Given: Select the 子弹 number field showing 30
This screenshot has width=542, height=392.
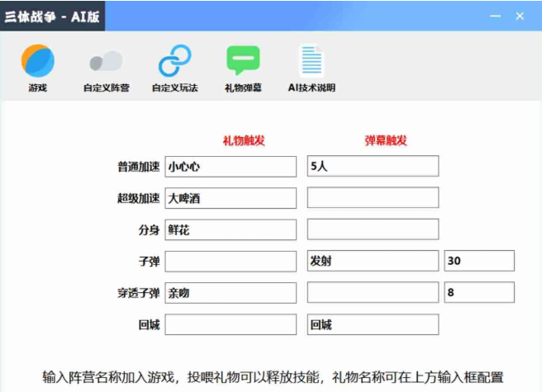Looking at the screenshot, I should coord(479,262).
